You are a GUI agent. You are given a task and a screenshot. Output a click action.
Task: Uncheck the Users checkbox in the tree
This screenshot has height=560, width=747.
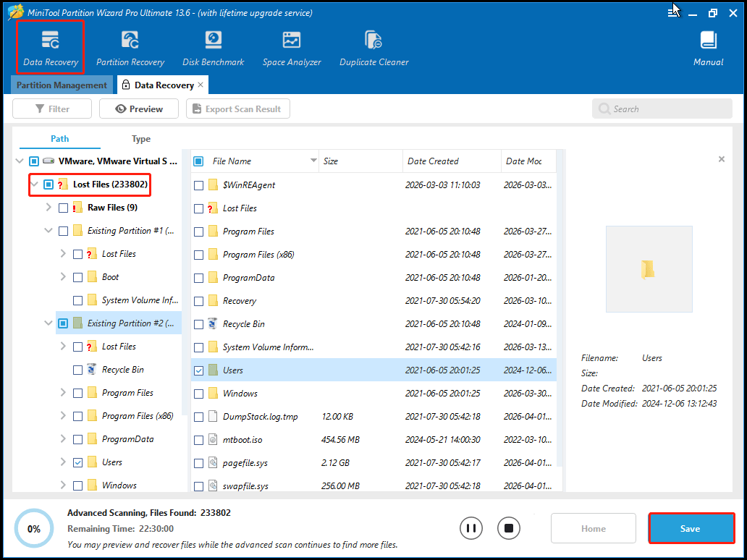(77, 462)
